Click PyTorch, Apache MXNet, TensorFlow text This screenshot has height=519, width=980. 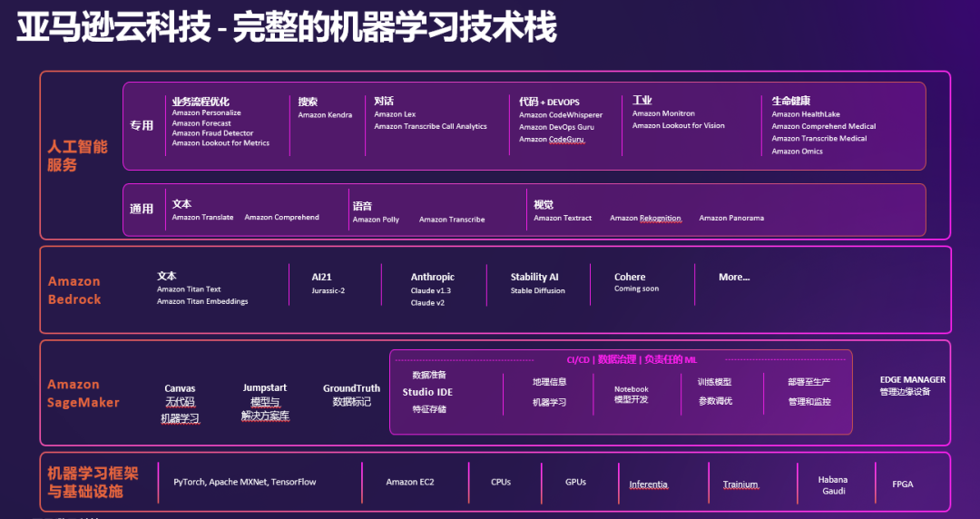click(x=245, y=482)
